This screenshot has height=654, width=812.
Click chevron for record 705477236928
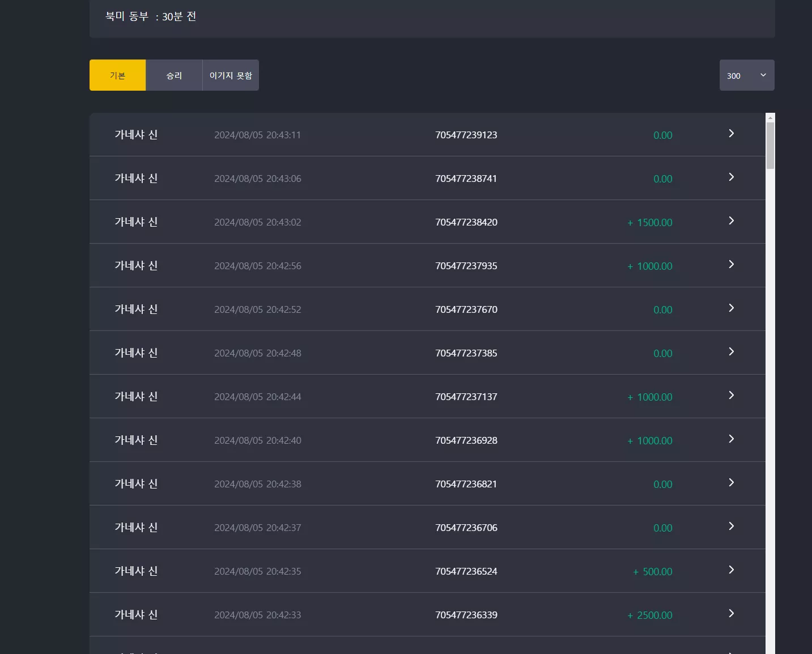(731, 439)
